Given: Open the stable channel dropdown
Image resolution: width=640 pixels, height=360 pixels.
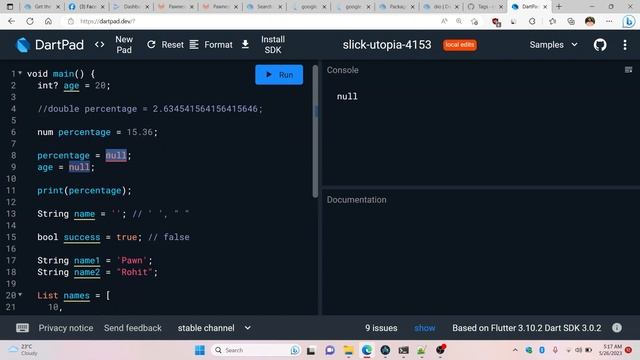Looking at the screenshot, I should pyautogui.click(x=214, y=328).
